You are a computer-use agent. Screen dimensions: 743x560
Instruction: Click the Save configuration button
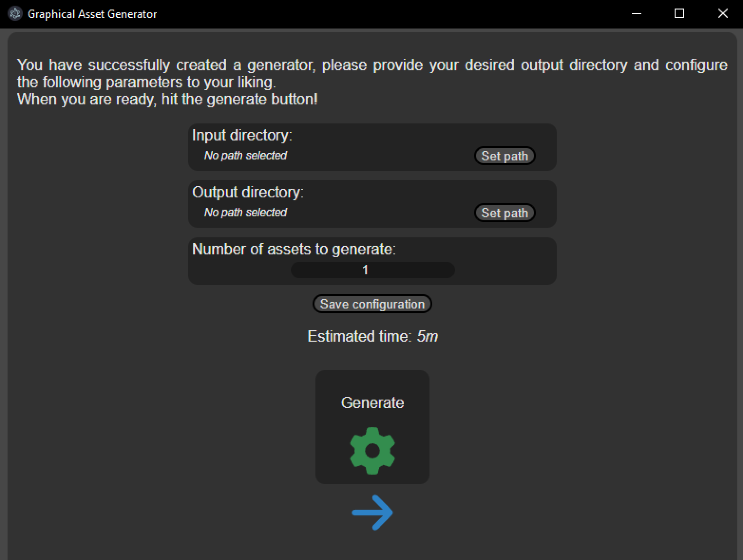pos(372,304)
